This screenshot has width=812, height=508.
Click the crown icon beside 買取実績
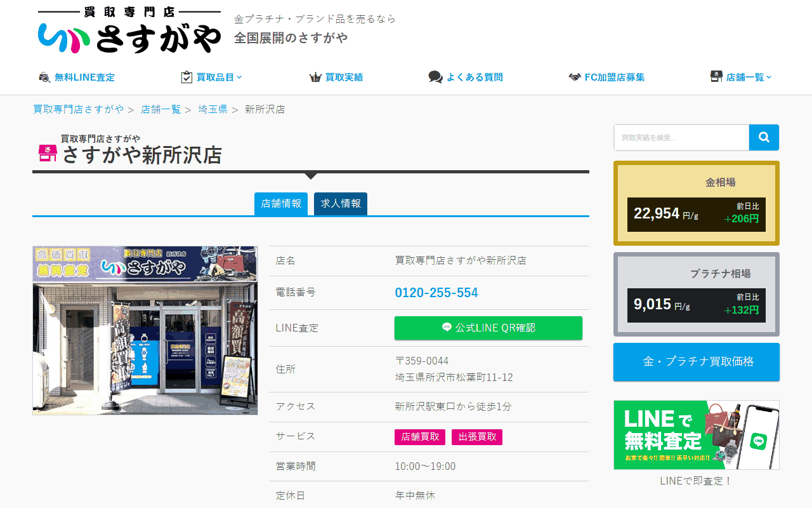315,77
